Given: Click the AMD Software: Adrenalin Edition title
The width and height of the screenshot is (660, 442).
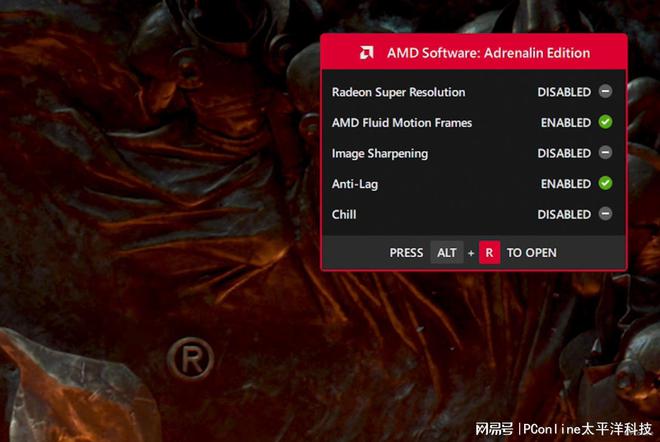Looking at the screenshot, I should pos(488,53).
